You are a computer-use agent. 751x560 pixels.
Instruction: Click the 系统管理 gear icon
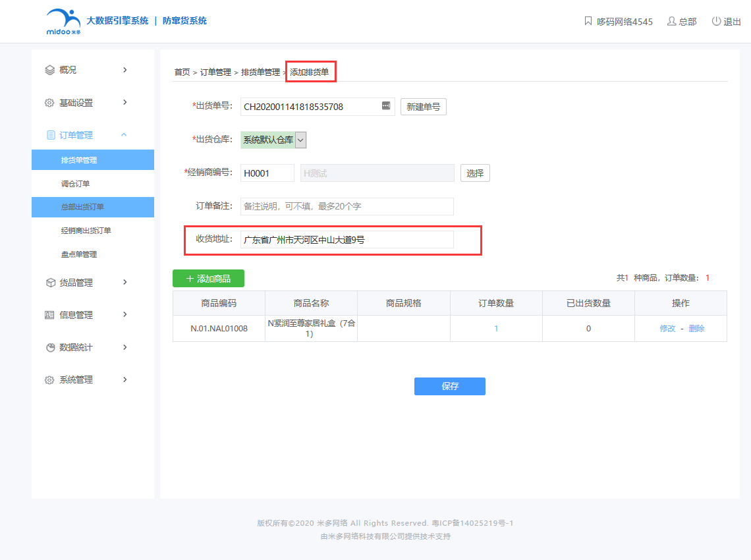(49, 380)
